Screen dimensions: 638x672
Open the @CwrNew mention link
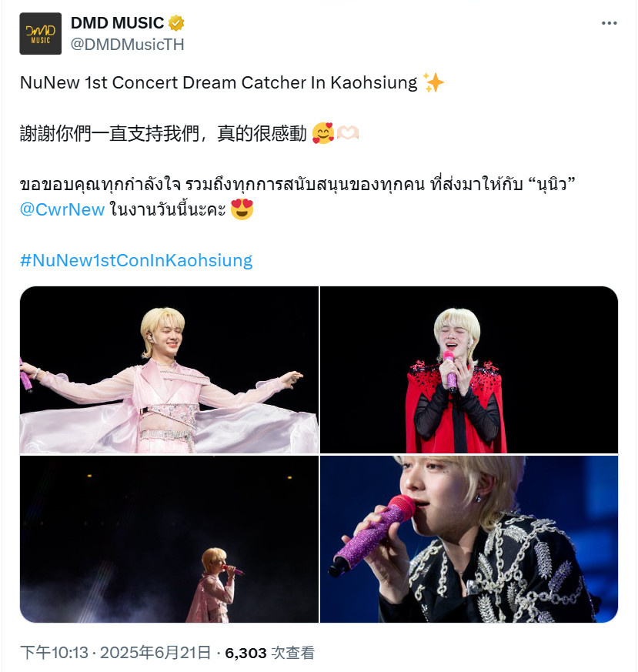(x=62, y=209)
